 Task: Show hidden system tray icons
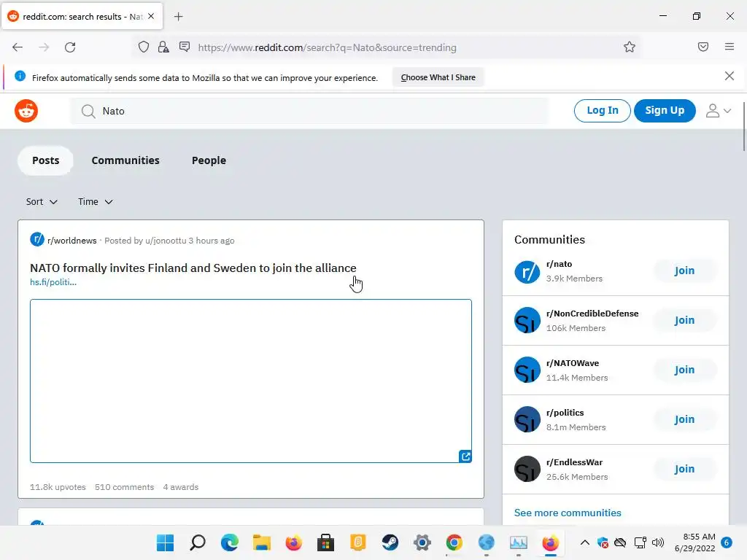tap(584, 542)
